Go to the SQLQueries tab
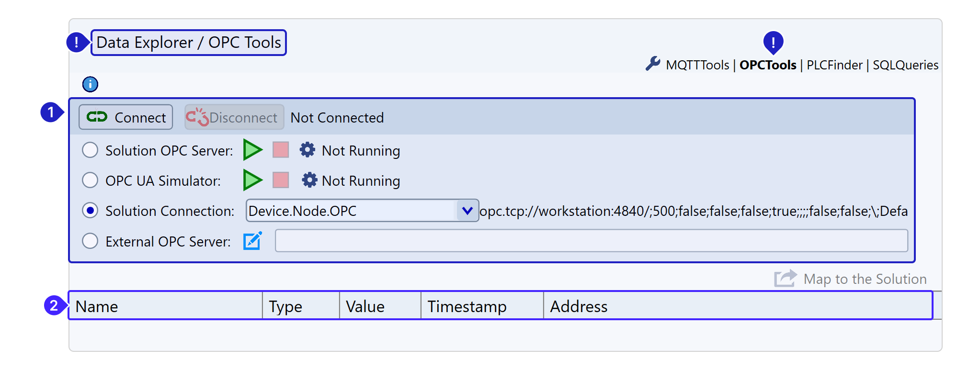This screenshot has height=370, width=980. (x=905, y=65)
